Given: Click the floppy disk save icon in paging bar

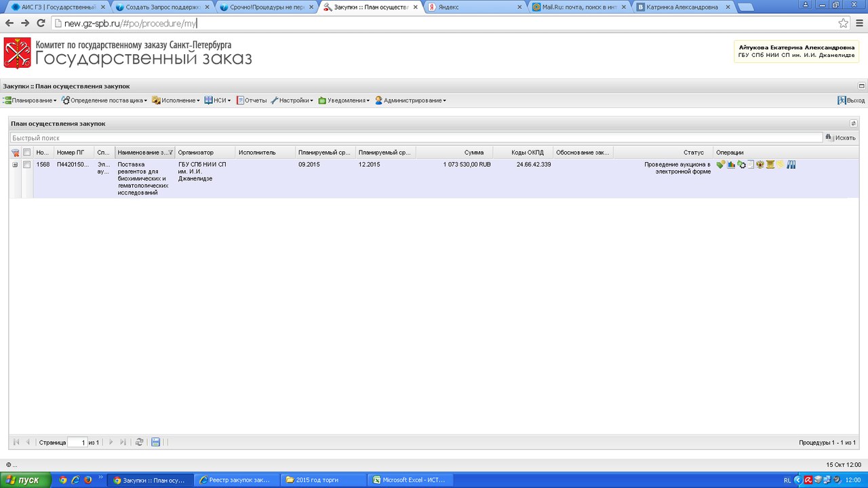Looking at the screenshot, I should [155, 442].
